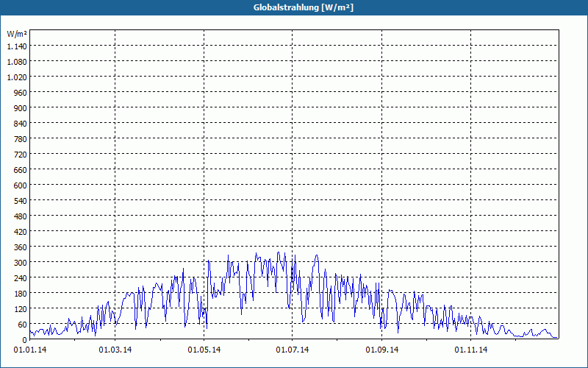Select the 01.01.14 date label

point(30,350)
